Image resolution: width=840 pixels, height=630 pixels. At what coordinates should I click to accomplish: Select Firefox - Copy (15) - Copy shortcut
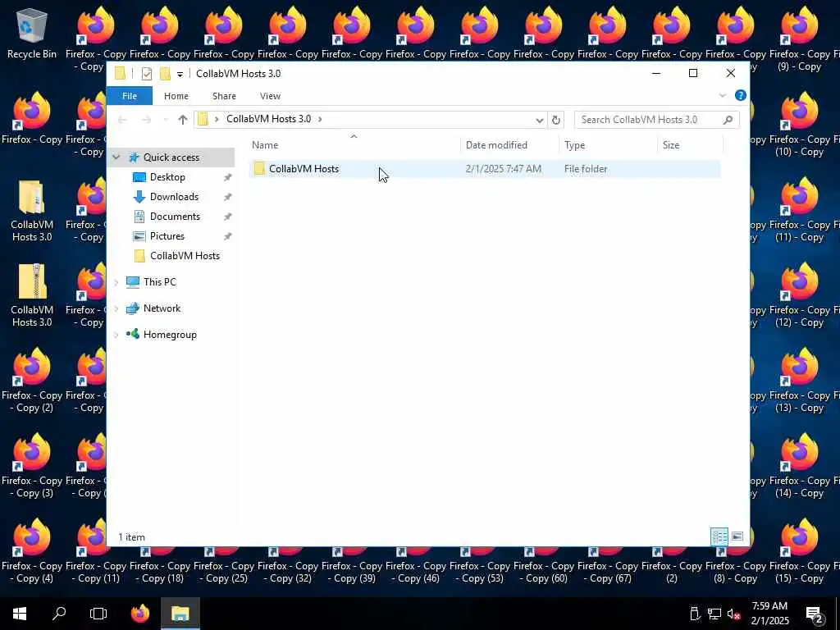[799, 550]
